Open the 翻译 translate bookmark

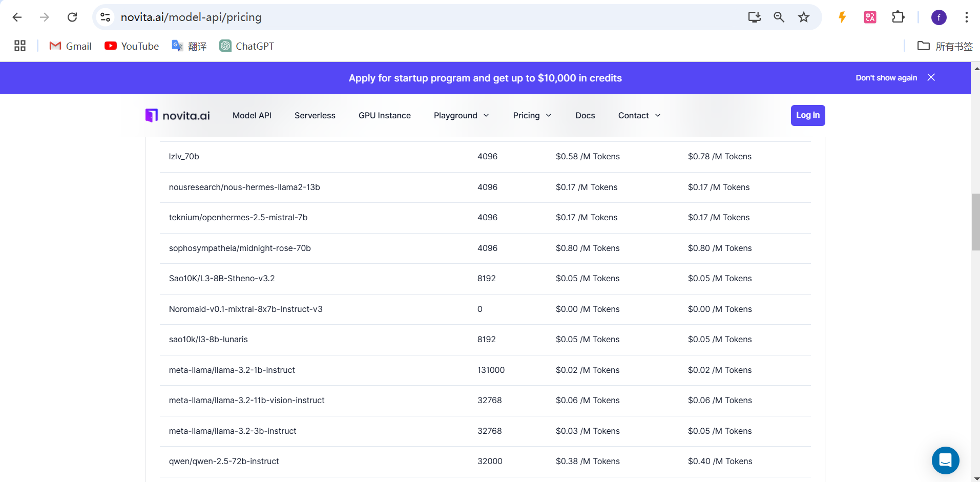pos(190,46)
